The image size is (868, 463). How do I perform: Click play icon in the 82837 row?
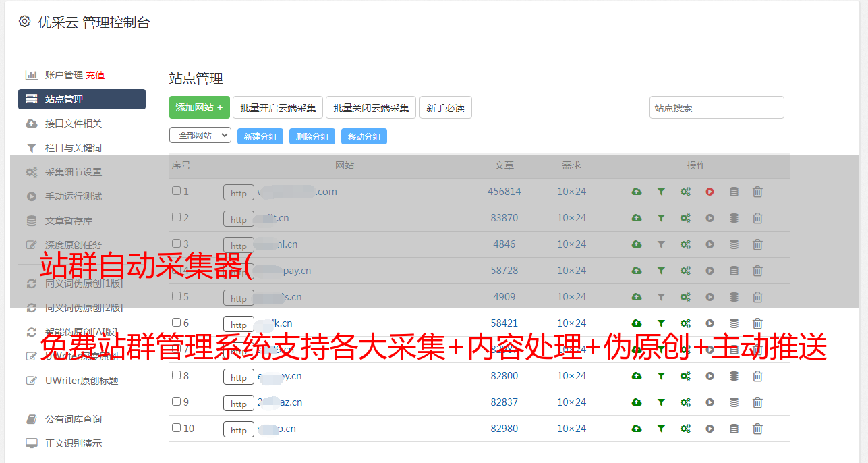tap(710, 402)
